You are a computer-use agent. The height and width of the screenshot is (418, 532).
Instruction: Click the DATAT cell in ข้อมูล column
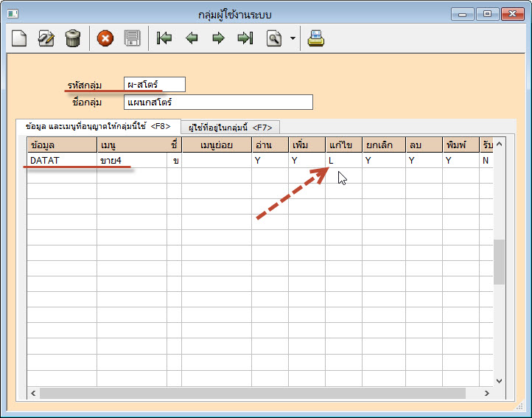(x=61, y=160)
